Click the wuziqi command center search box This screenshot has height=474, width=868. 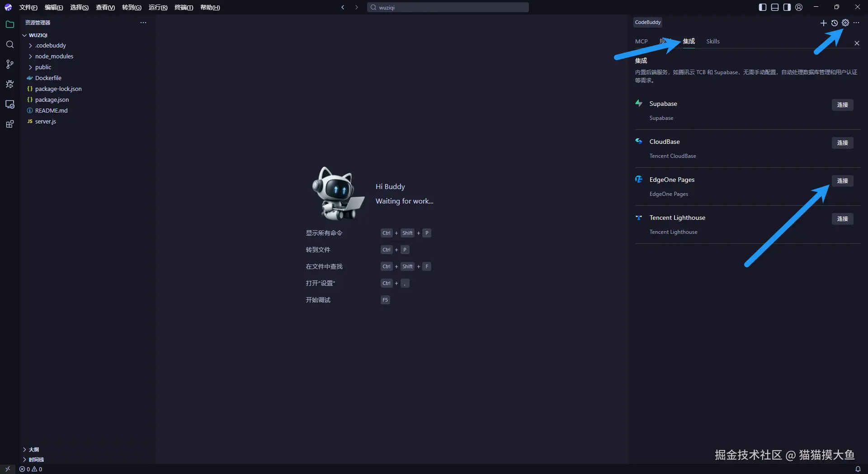point(448,7)
